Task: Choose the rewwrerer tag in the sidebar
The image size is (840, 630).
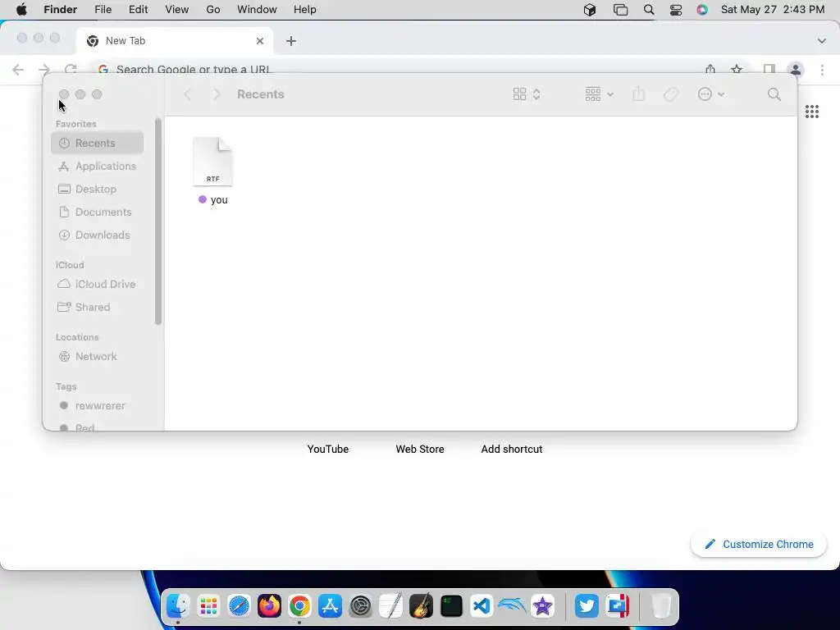Action: [x=97, y=405]
